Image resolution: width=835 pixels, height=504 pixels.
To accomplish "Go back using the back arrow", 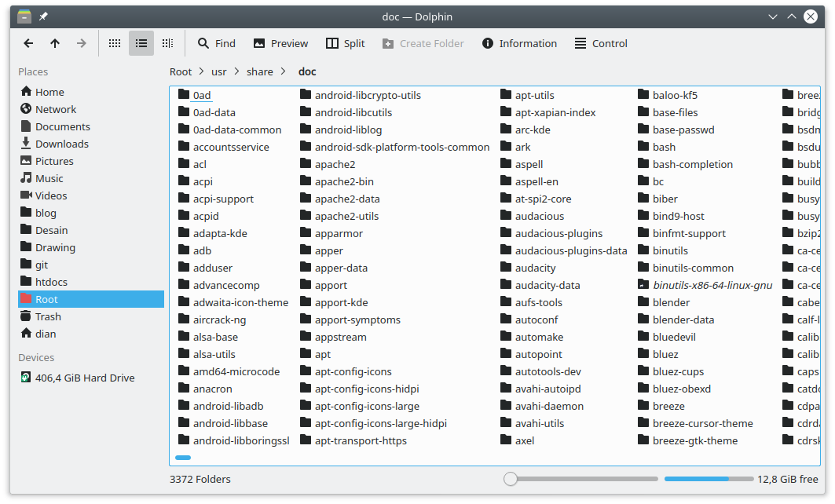I will pyautogui.click(x=28, y=43).
